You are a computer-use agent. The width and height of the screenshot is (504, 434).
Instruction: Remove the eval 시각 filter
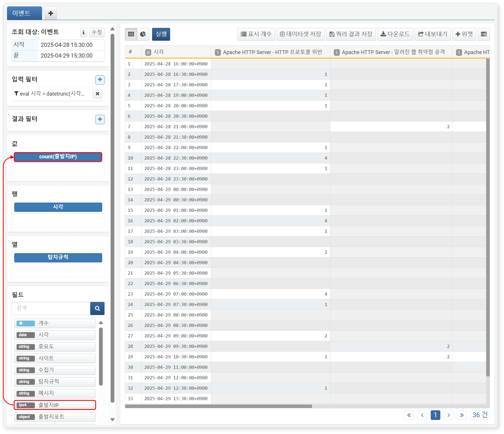(98, 94)
